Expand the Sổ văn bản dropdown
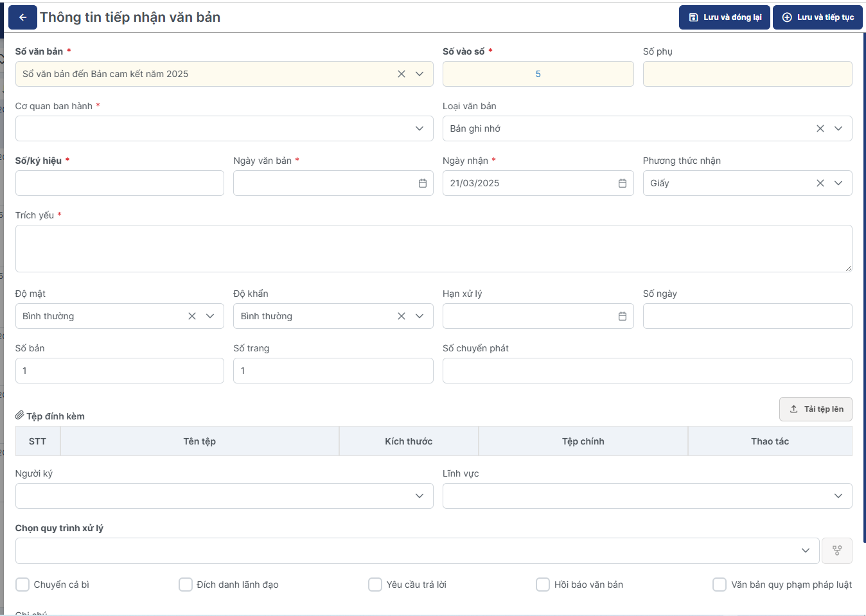The image size is (866, 616). coord(420,74)
